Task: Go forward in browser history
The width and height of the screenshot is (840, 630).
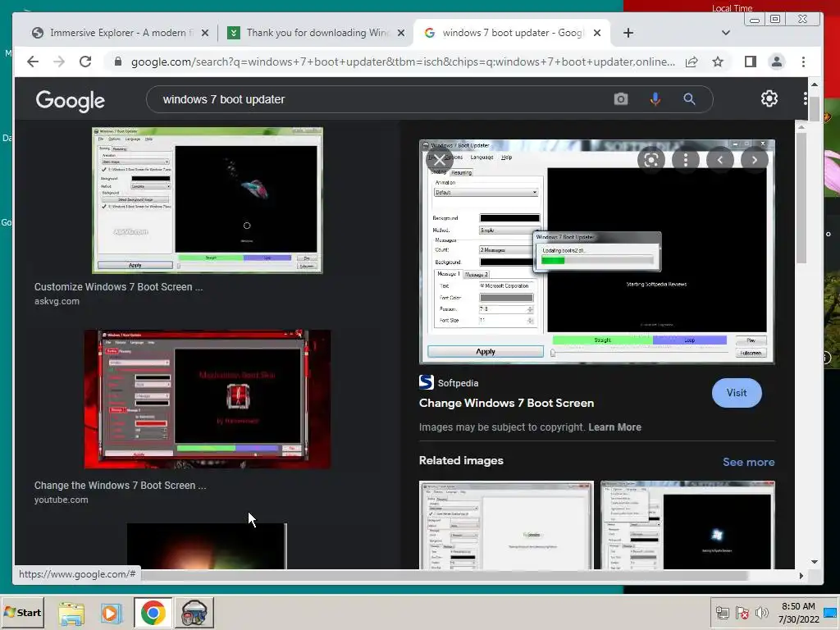Action: tap(59, 62)
